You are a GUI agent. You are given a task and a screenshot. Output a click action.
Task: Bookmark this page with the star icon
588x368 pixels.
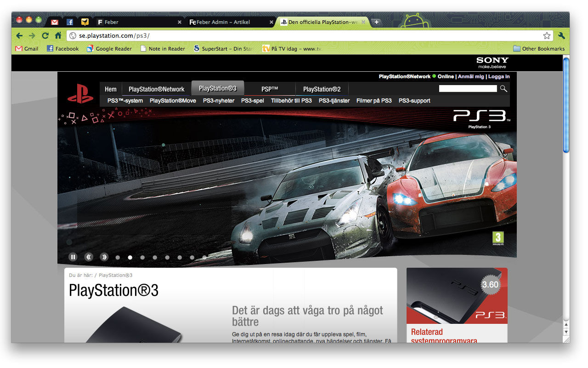[547, 35]
